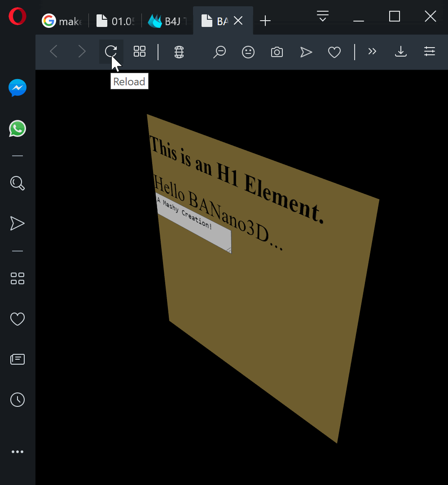Open sidebar three-dot more options
The image size is (448, 485).
pyautogui.click(x=18, y=452)
